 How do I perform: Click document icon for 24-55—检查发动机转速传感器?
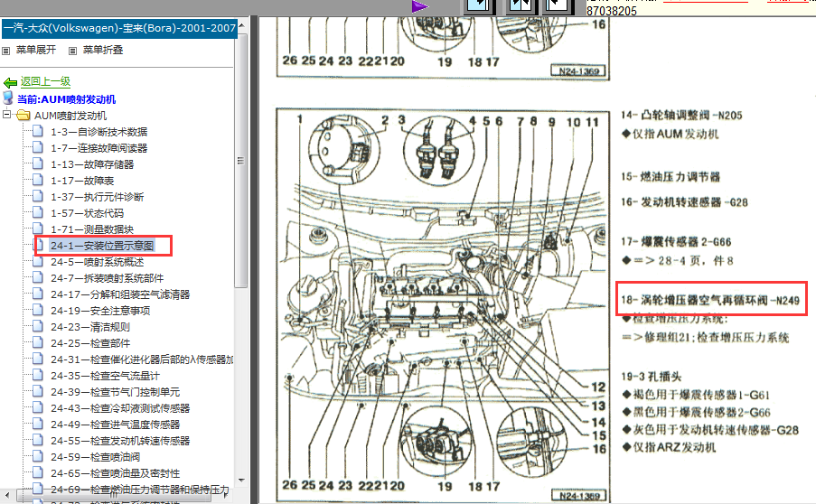pyautogui.click(x=37, y=440)
